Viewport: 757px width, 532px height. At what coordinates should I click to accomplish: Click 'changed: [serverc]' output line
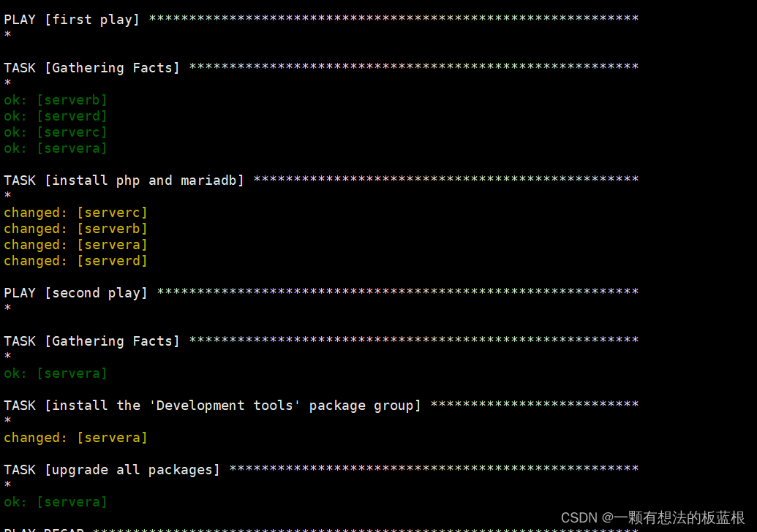coord(76,213)
